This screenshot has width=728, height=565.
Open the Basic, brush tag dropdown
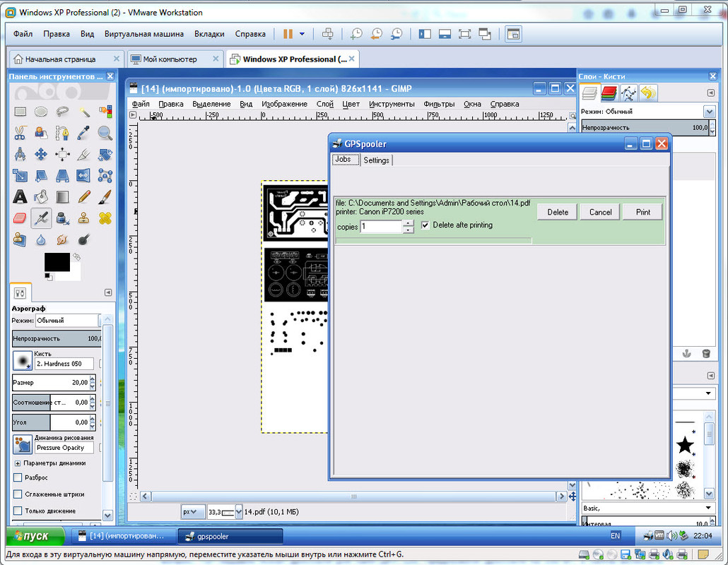point(649,508)
